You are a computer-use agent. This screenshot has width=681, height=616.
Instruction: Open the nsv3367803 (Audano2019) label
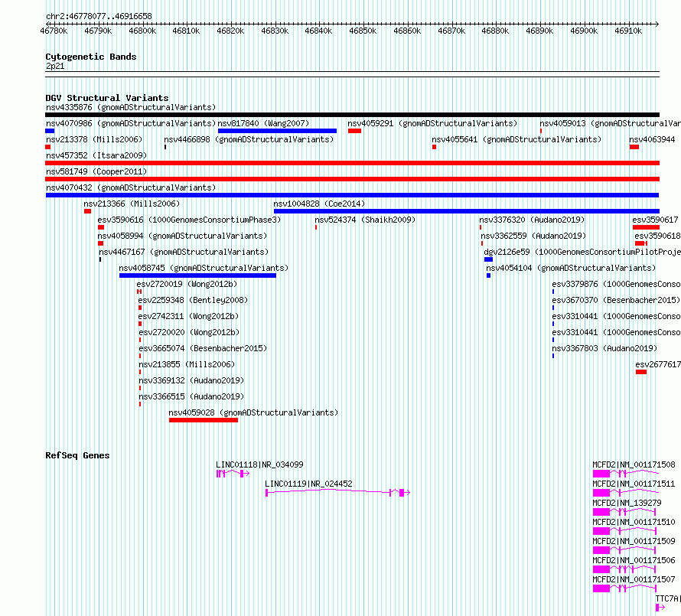(x=604, y=348)
